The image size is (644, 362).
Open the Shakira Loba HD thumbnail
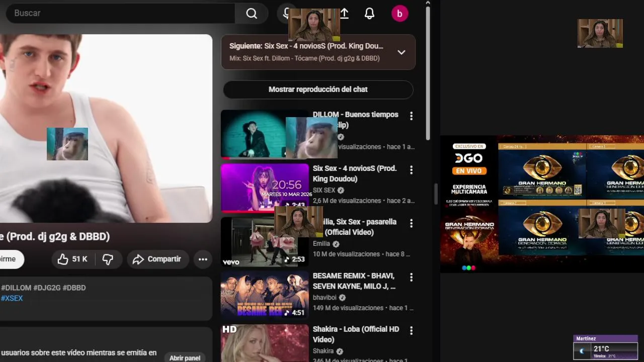265,343
